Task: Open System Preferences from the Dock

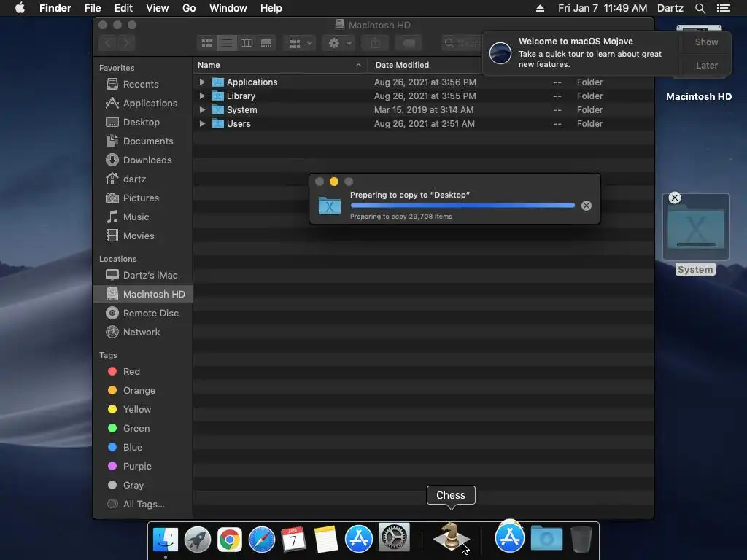Action: coord(394,537)
